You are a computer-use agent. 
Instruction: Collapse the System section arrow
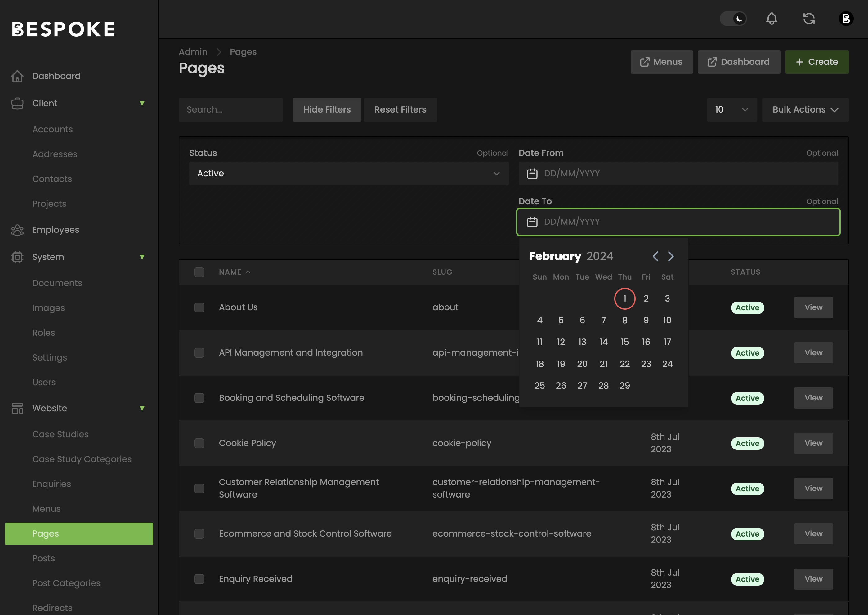coord(142,257)
